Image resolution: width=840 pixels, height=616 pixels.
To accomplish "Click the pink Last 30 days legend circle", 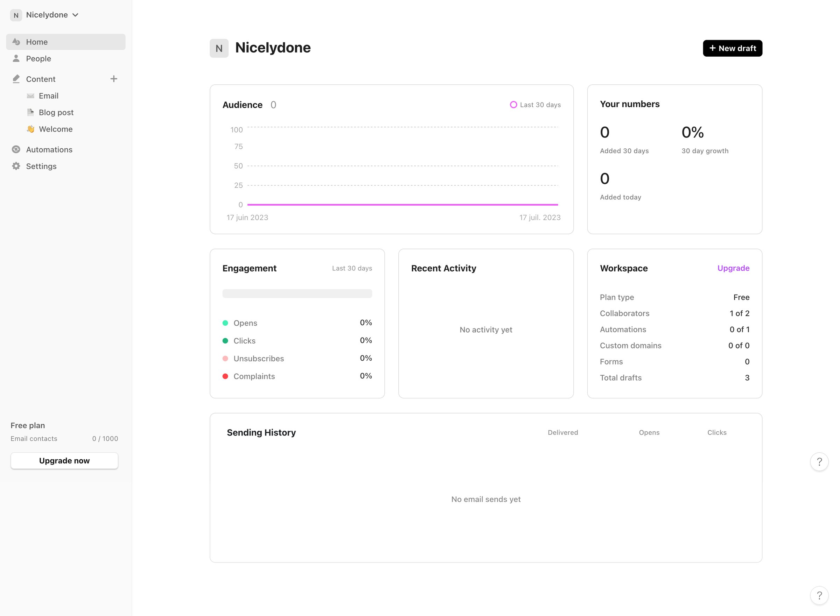I will [513, 105].
